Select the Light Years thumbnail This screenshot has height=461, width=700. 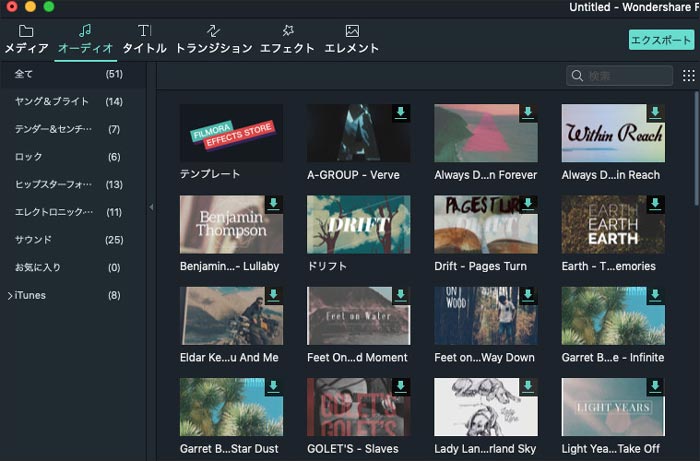(x=613, y=407)
